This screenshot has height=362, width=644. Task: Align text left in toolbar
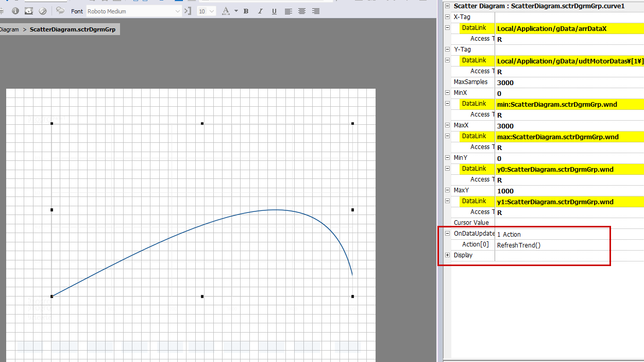288,11
